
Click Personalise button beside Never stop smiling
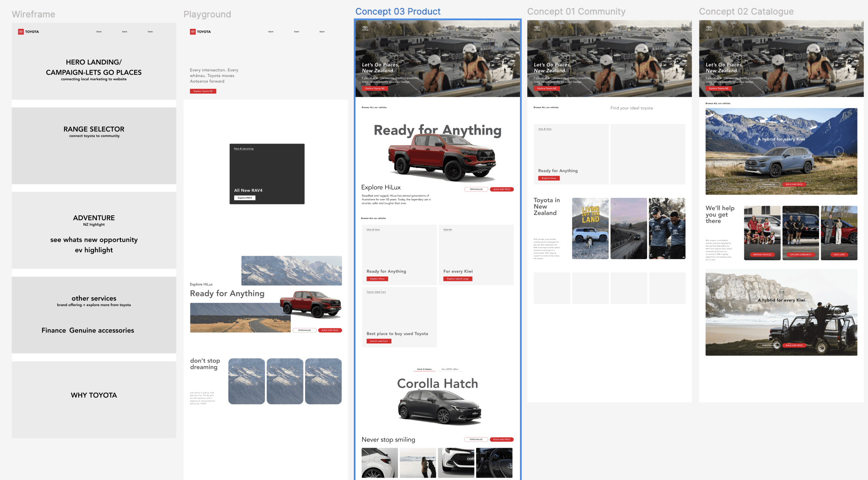[x=476, y=439]
